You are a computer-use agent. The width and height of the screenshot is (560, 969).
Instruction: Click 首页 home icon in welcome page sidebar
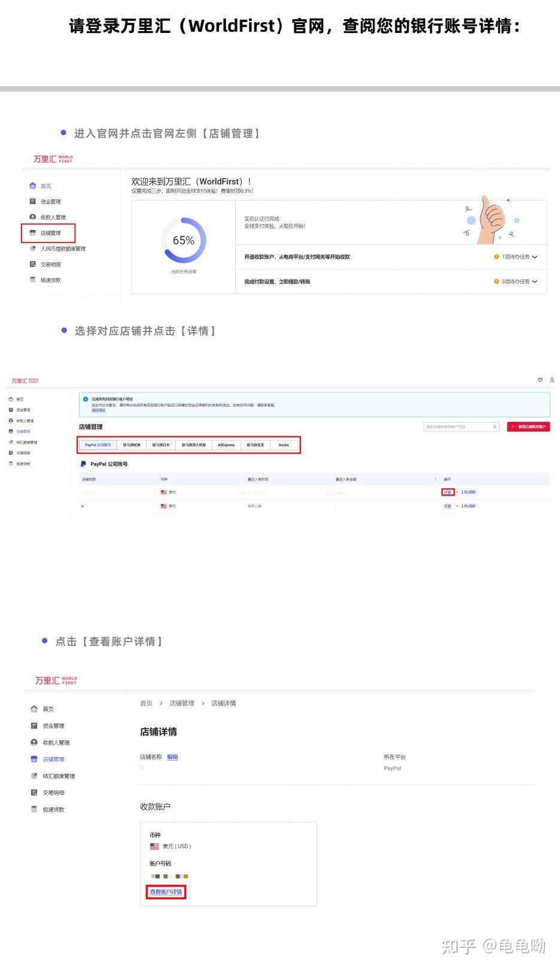[32, 186]
